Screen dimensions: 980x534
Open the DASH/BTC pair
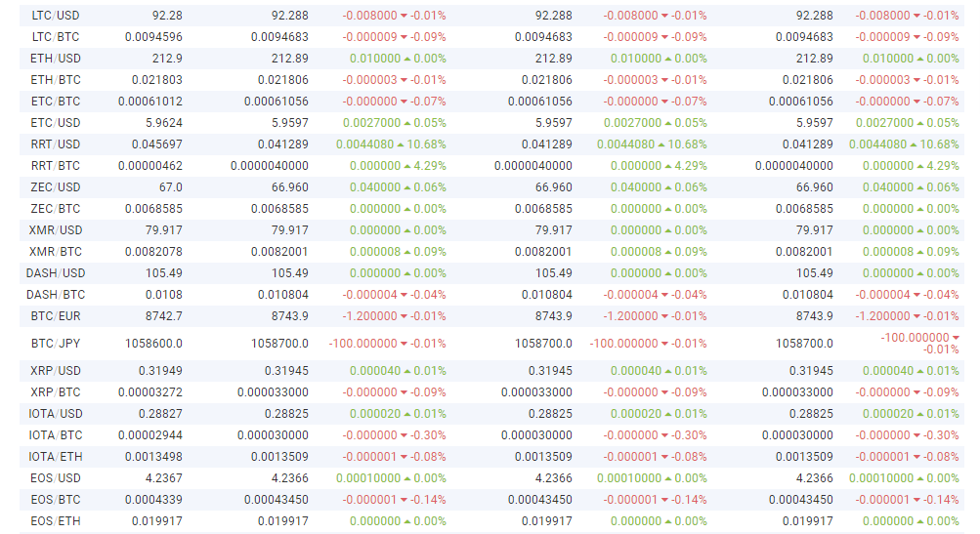56,295
